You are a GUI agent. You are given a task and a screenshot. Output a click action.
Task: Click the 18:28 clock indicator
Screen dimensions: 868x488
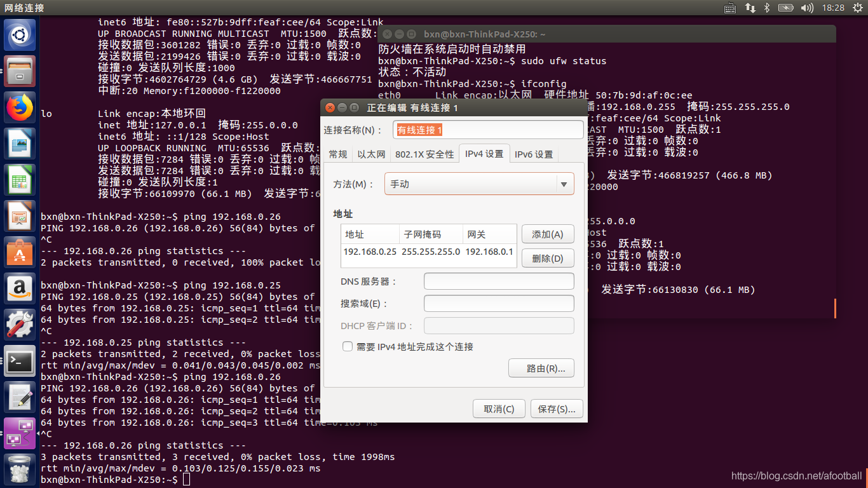point(833,8)
